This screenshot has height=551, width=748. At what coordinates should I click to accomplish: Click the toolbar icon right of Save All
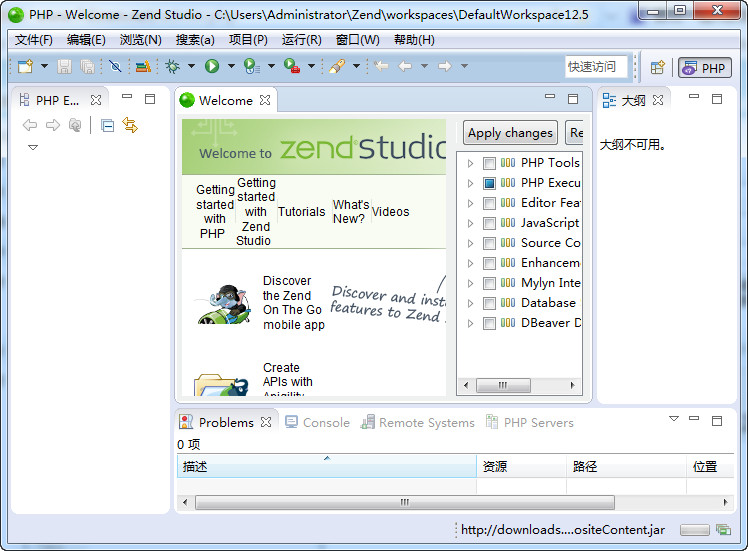point(115,66)
